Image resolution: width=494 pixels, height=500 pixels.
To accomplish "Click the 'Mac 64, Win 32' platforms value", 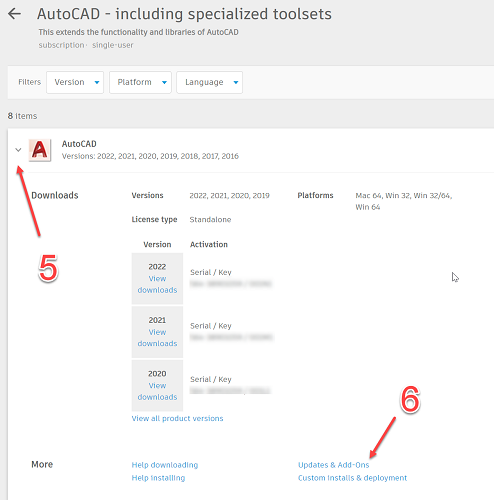I will click(403, 201).
